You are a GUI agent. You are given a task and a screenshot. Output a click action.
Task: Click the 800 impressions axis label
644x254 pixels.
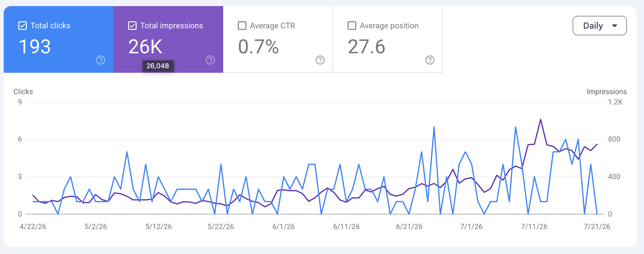click(614, 139)
